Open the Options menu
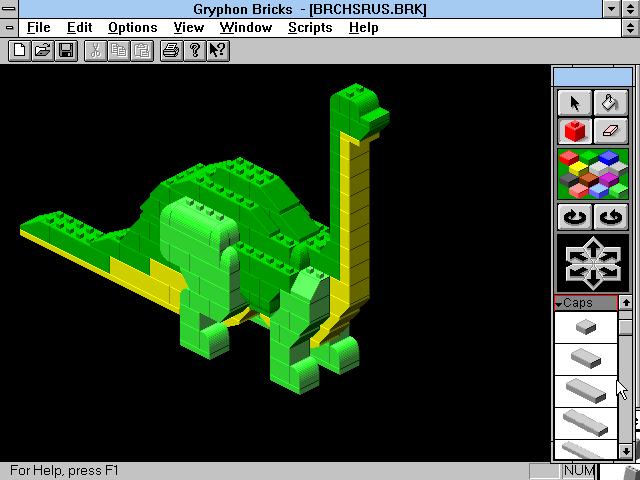640x480 pixels. click(133, 28)
